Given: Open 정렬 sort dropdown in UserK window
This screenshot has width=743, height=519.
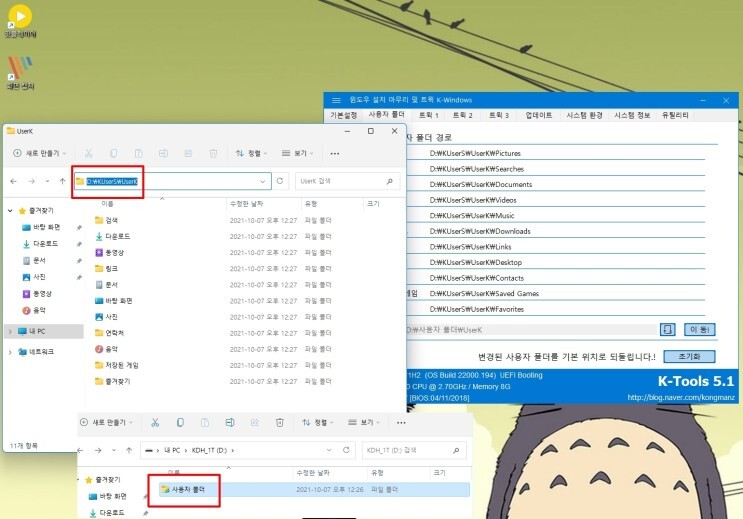Looking at the screenshot, I should tap(252, 153).
